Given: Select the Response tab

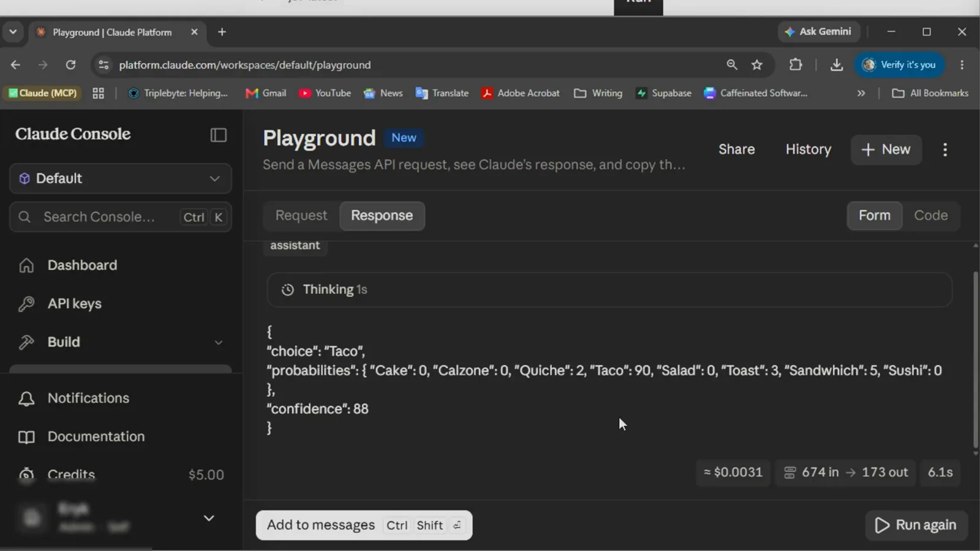Looking at the screenshot, I should click(382, 216).
